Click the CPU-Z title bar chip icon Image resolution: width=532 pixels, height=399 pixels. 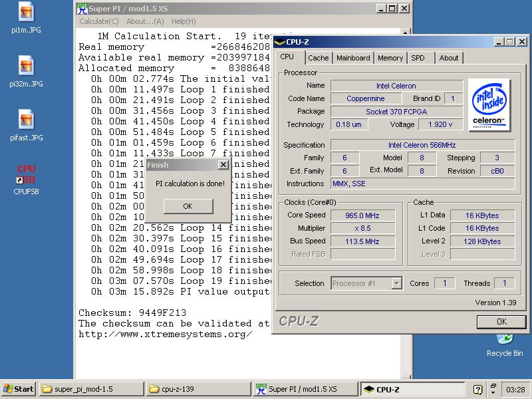pos(279,42)
